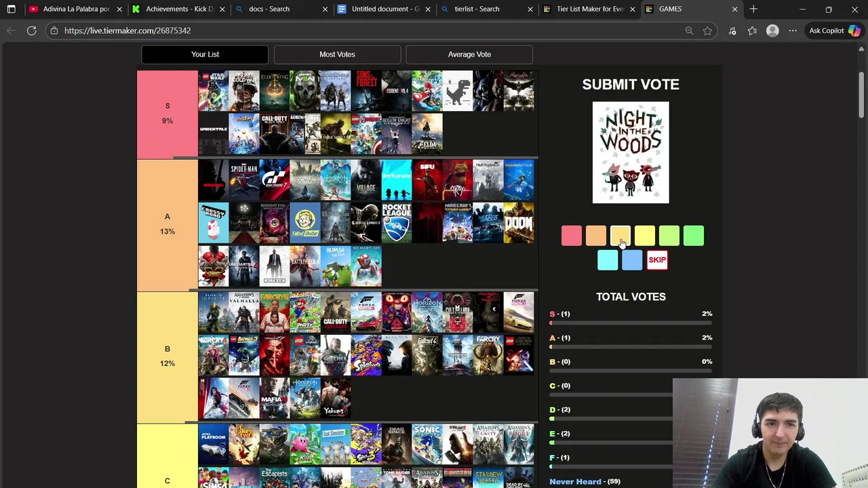Click the Halo Infinite thumbnail

pos(214,312)
